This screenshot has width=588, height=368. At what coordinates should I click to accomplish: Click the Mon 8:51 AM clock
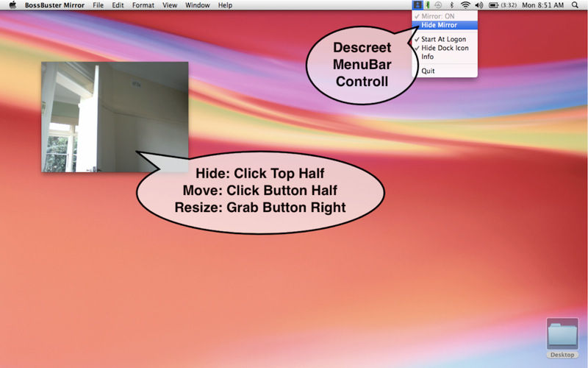(543, 5)
